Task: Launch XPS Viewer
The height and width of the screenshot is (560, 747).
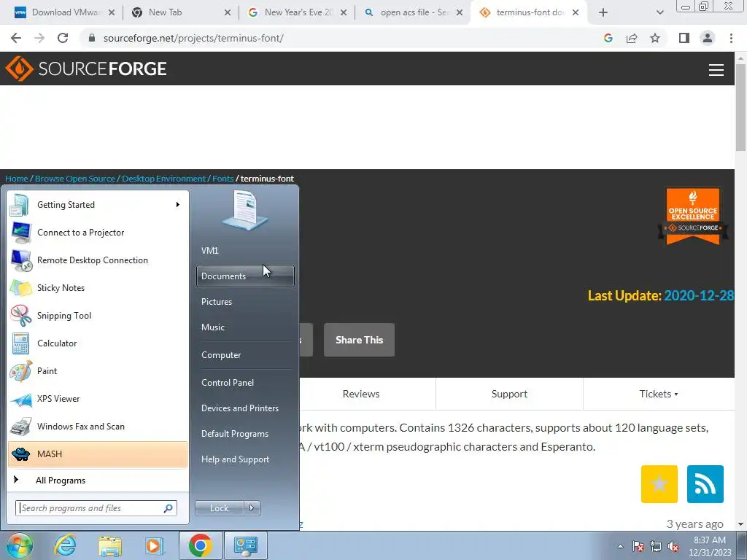Action: pyautogui.click(x=98, y=399)
